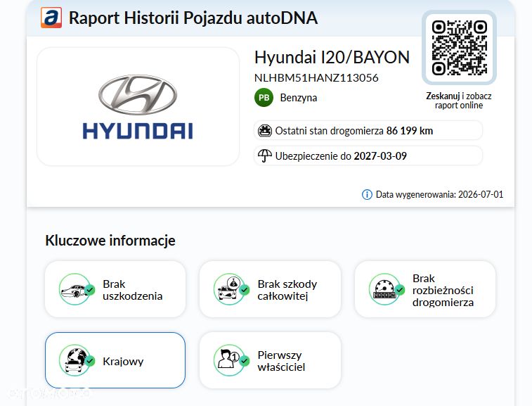532x406 pixels.
Task: Click the odometer icon beside mileage
Action: (x=265, y=130)
